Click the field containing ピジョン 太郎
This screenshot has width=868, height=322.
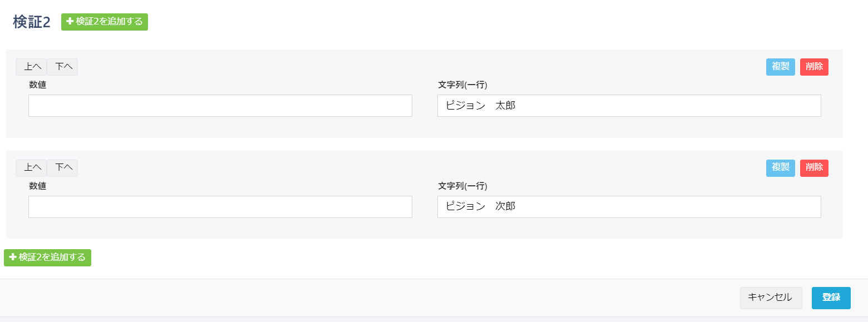tap(629, 106)
